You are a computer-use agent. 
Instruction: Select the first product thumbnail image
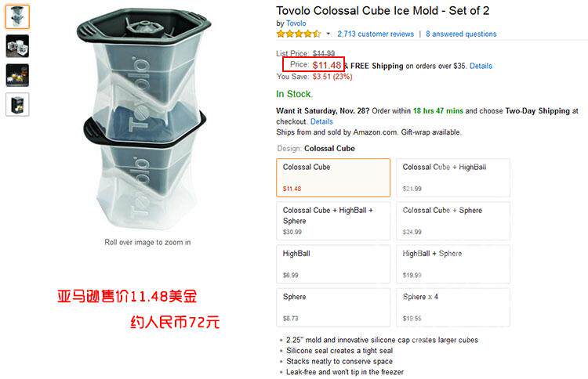coord(17,16)
